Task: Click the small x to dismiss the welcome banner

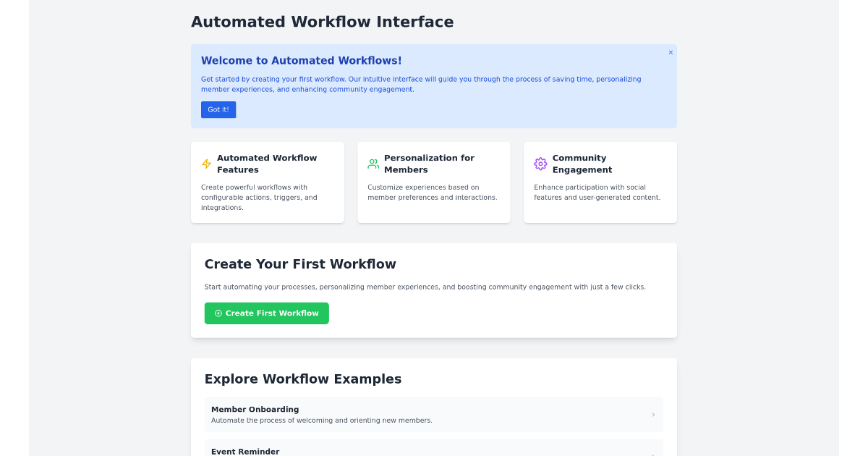Action: click(671, 52)
